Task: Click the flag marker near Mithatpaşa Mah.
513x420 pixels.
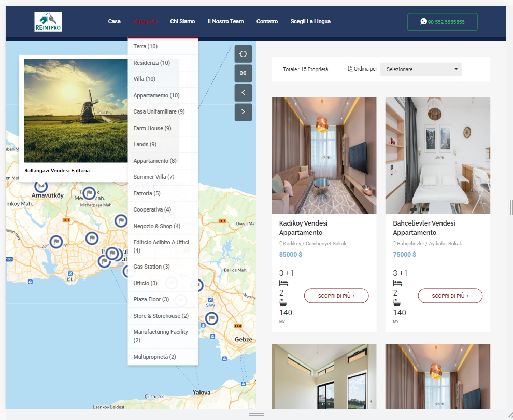Action: (89, 193)
